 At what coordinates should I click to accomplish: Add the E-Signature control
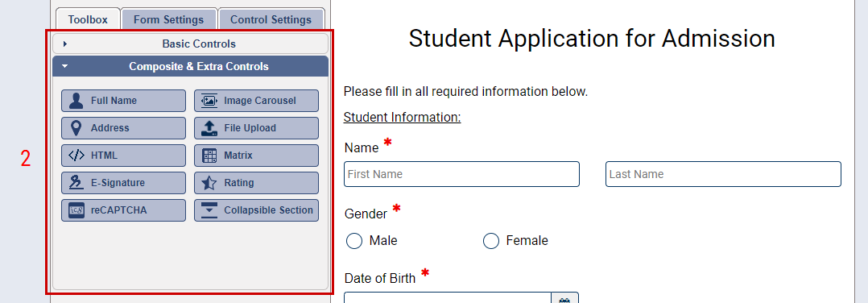(x=123, y=183)
